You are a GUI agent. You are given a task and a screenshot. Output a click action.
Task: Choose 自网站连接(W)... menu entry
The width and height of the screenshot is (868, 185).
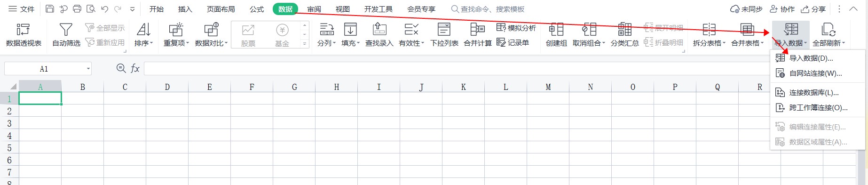(817, 73)
